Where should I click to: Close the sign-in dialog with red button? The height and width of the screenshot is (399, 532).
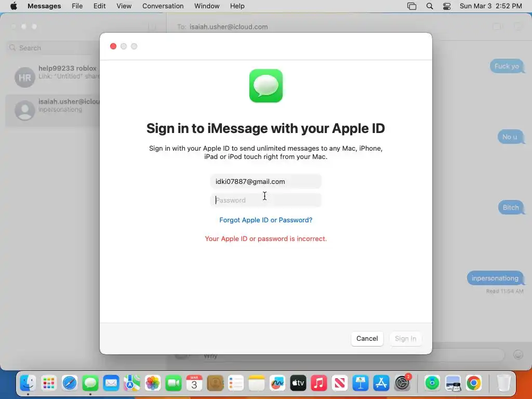(x=113, y=46)
